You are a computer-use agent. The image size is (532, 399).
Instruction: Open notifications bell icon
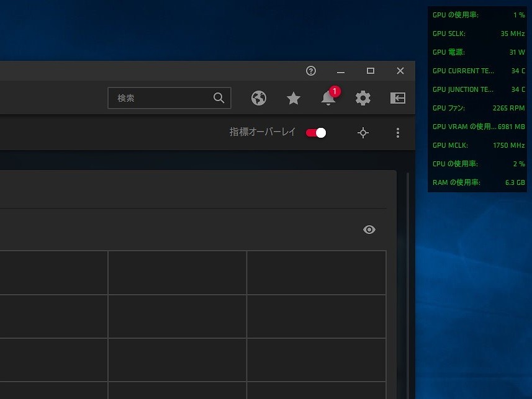328,98
